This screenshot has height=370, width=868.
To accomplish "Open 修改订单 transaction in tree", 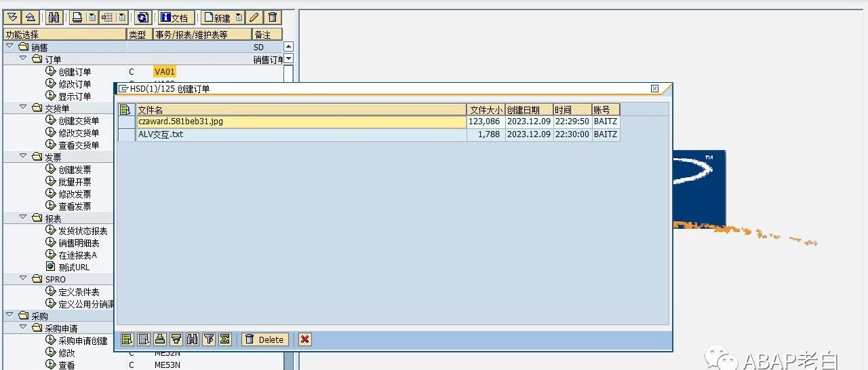I will pos(75,84).
